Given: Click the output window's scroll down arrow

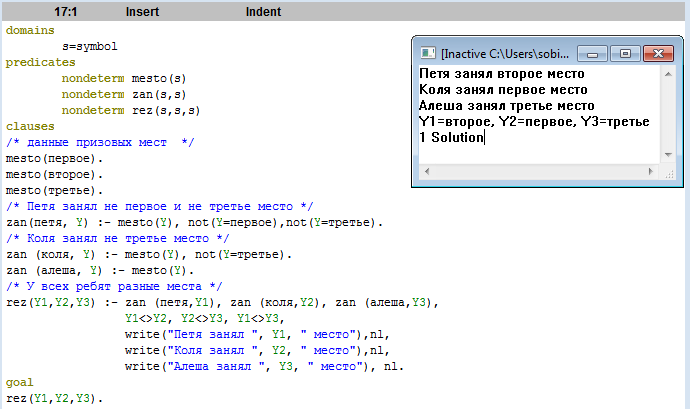Looking at the screenshot, I should pos(668,155).
